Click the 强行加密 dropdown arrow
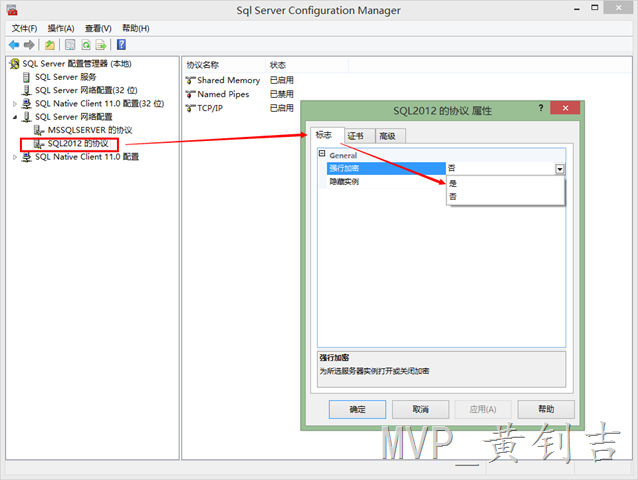This screenshot has height=480, width=638. pyautogui.click(x=560, y=169)
